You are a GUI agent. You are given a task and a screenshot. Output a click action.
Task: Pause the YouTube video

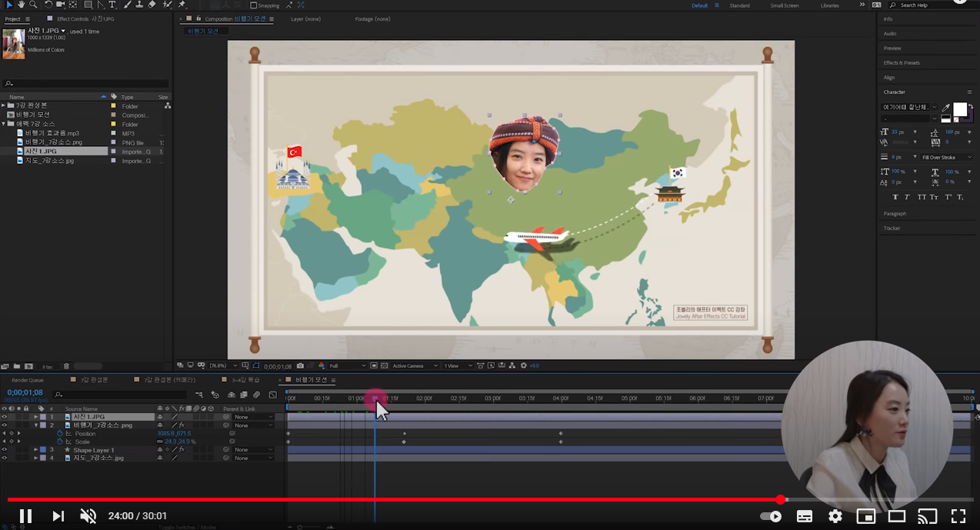tap(25, 516)
